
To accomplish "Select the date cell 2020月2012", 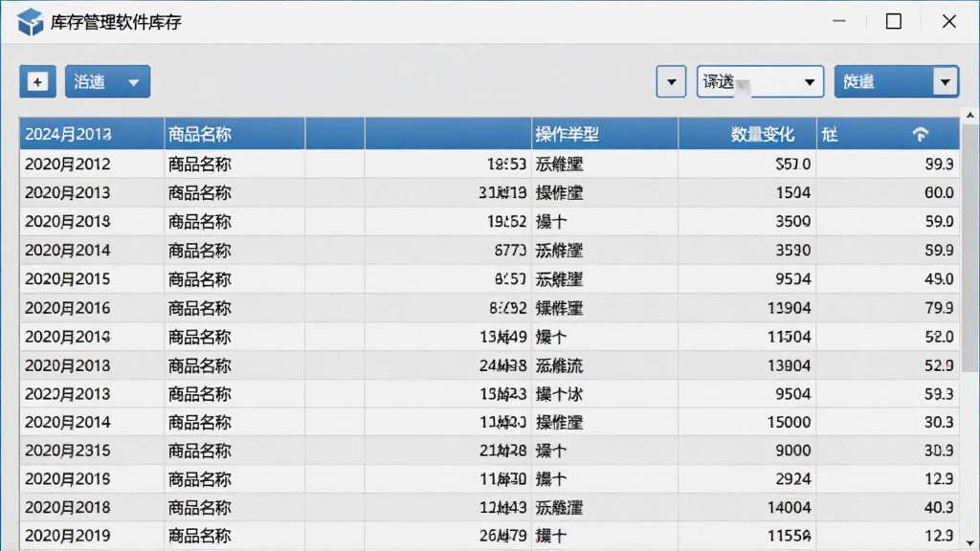I will (x=68, y=164).
